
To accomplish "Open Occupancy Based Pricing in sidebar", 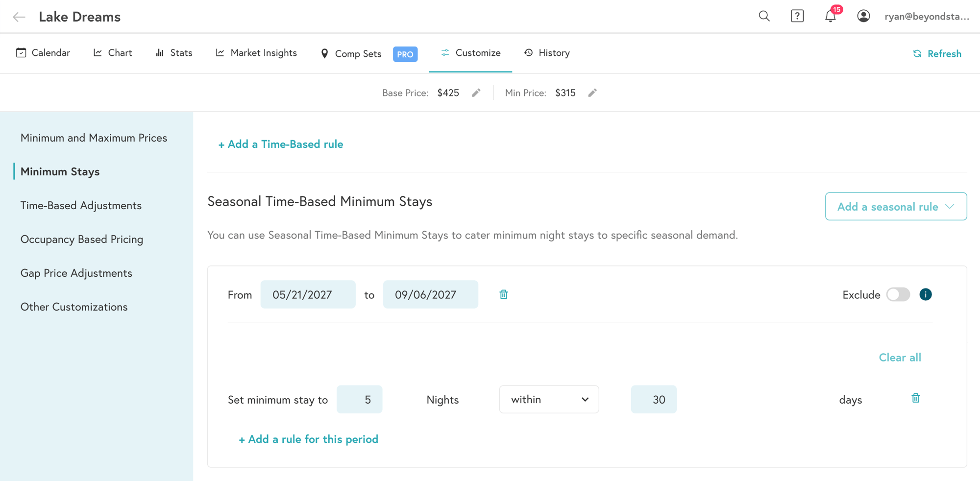I will pyautogui.click(x=82, y=239).
